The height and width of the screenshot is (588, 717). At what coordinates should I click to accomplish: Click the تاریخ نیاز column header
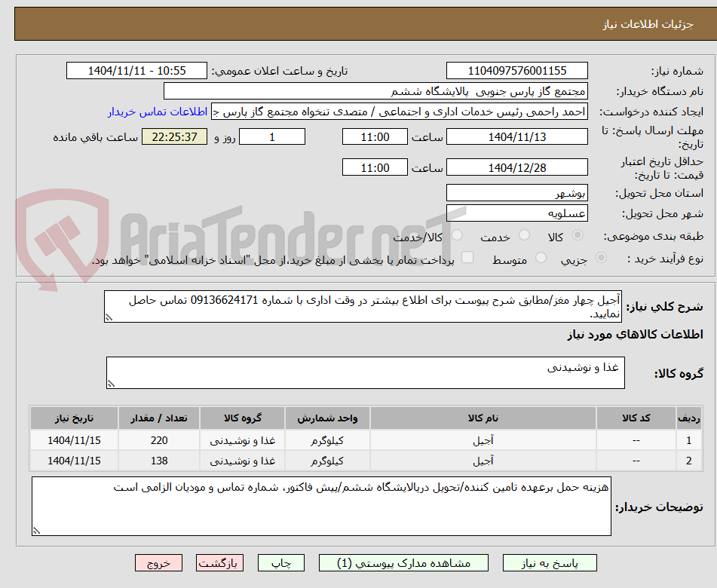click(74, 418)
